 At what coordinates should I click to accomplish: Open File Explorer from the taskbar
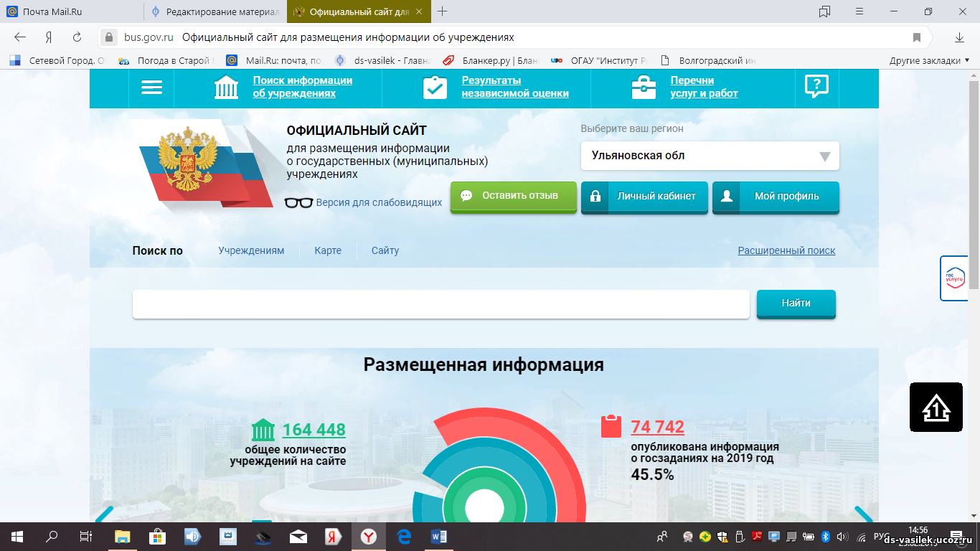point(123,537)
